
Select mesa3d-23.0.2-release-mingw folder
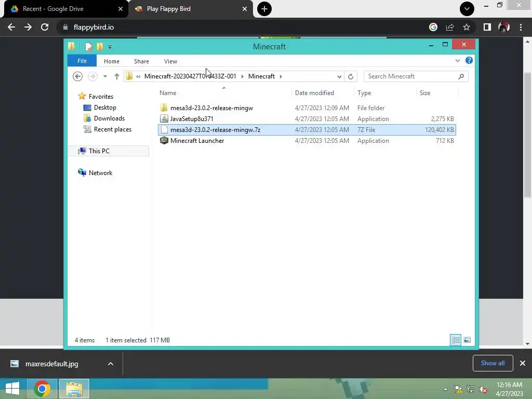click(211, 108)
